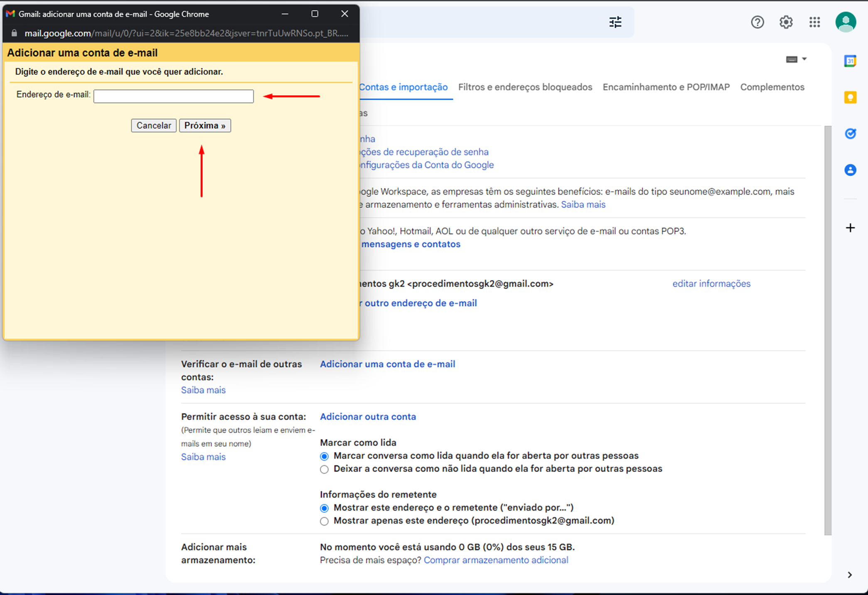Open the Google account avatar
This screenshot has height=595, width=868.
[846, 22]
